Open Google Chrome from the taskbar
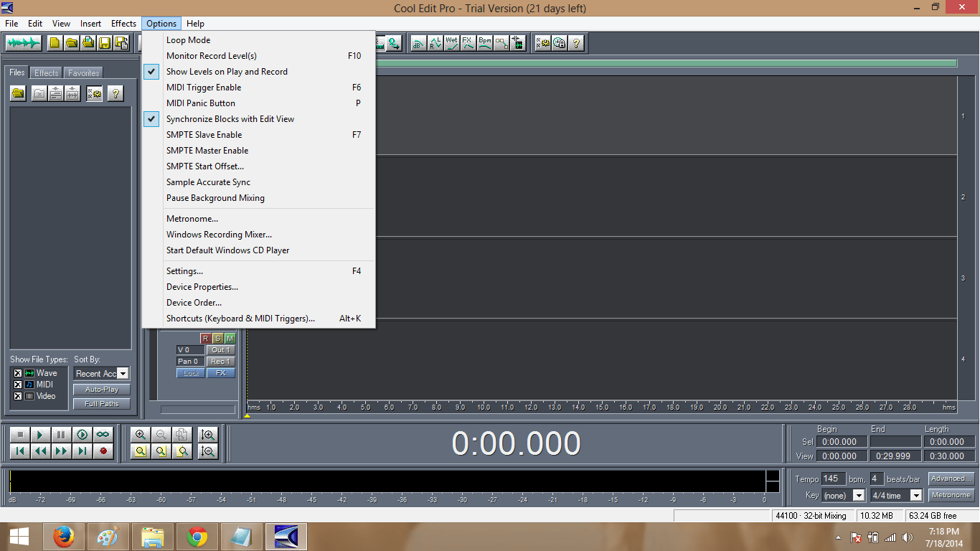This screenshot has height=551, width=980. pyautogui.click(x=197, y=537)
